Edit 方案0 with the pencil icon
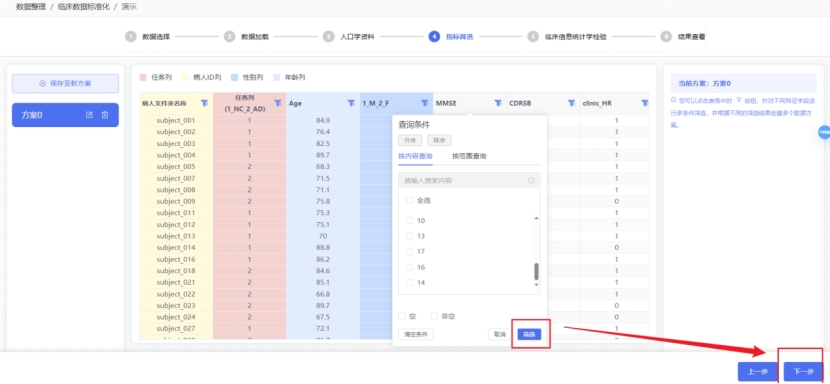This screenshot has height=384, width=830. point(89,115)
